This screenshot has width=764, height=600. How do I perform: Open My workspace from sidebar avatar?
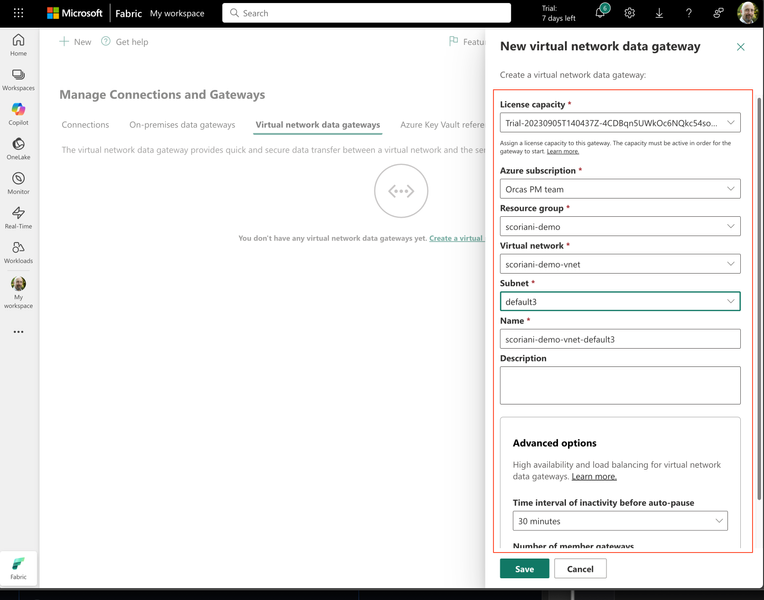(19, 292)
